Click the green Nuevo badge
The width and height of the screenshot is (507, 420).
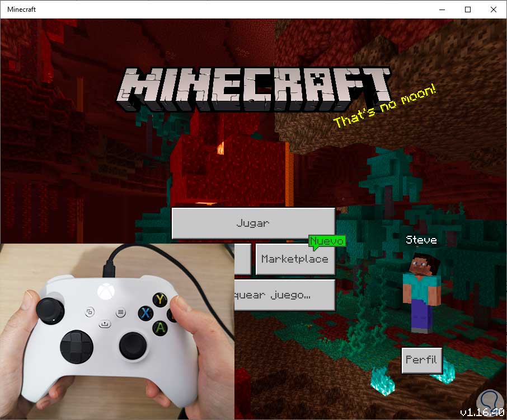point(327,242)
